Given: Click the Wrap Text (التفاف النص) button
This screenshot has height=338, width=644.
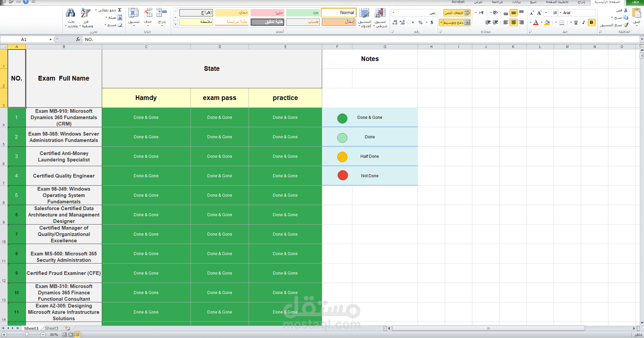Looking at the screenshot, I should 457,13.
